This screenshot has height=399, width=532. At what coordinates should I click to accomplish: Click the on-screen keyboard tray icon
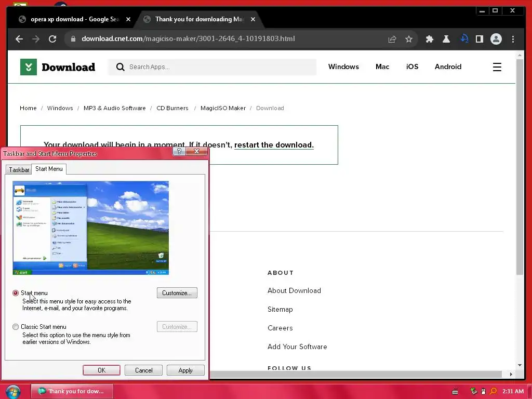click(455, 392)
